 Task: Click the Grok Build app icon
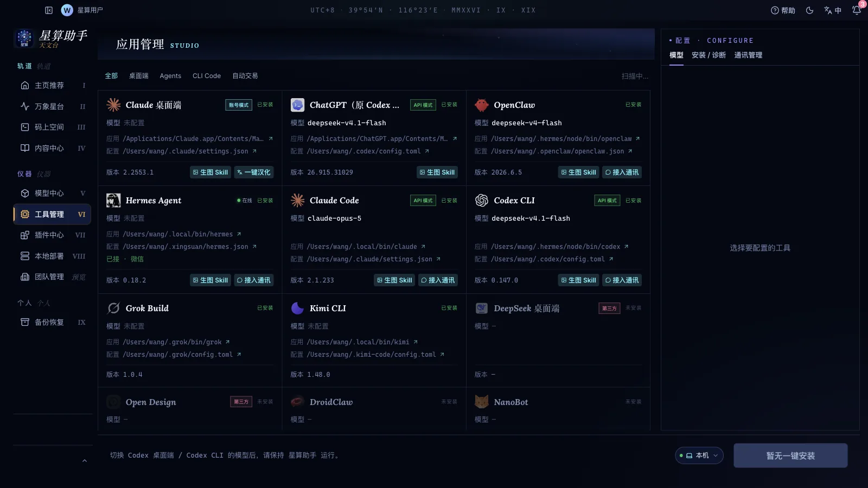point(113,309)
